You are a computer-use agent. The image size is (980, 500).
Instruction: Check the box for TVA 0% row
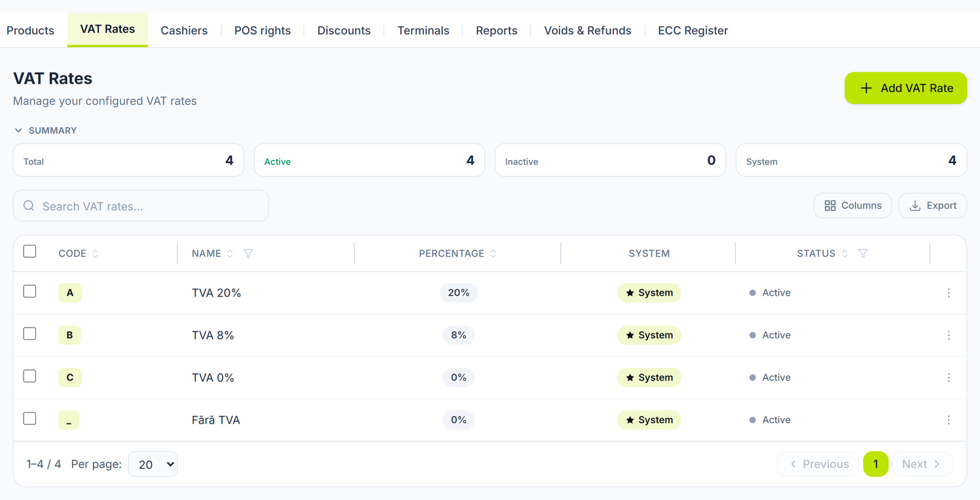29,376
